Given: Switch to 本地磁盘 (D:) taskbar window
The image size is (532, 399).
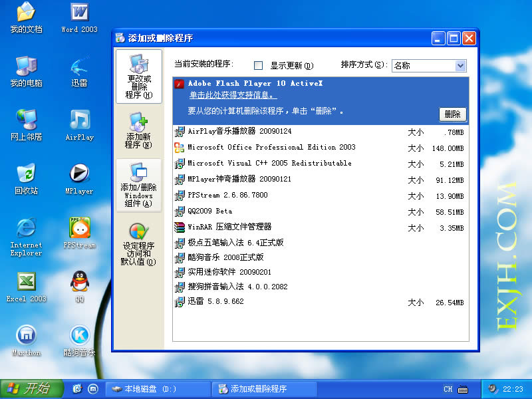Looking at the screenshot, I should (158, 389).
